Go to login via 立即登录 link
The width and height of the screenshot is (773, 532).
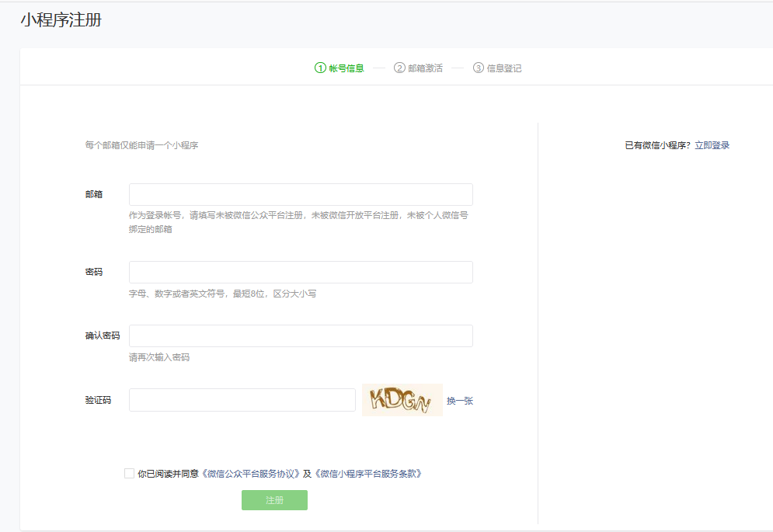coord(712,145)
